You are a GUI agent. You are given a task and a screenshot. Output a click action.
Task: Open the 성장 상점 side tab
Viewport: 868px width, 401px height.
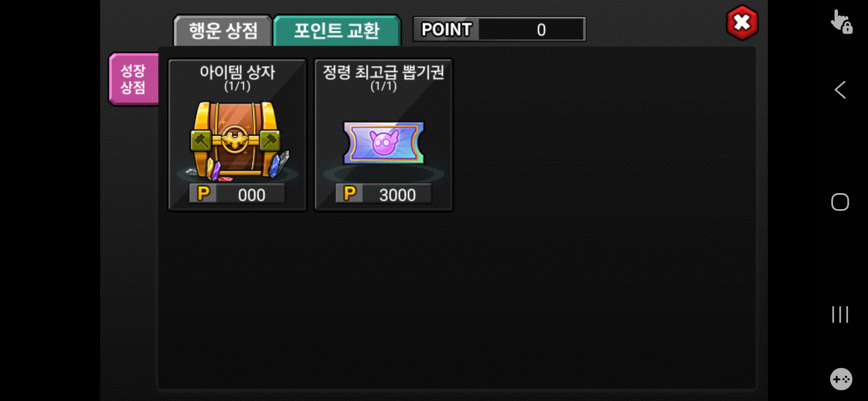134,79
